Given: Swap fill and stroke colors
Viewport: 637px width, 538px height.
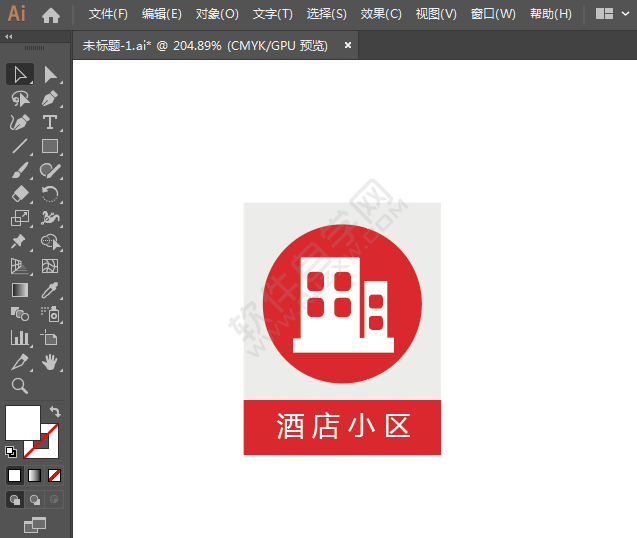Looking at the screenshot, I should (55, 412).
